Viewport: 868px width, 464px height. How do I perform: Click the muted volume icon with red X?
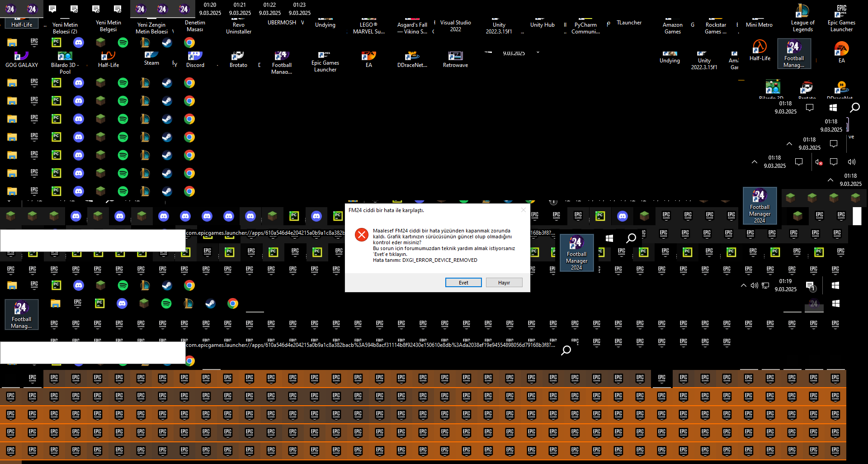819,162
